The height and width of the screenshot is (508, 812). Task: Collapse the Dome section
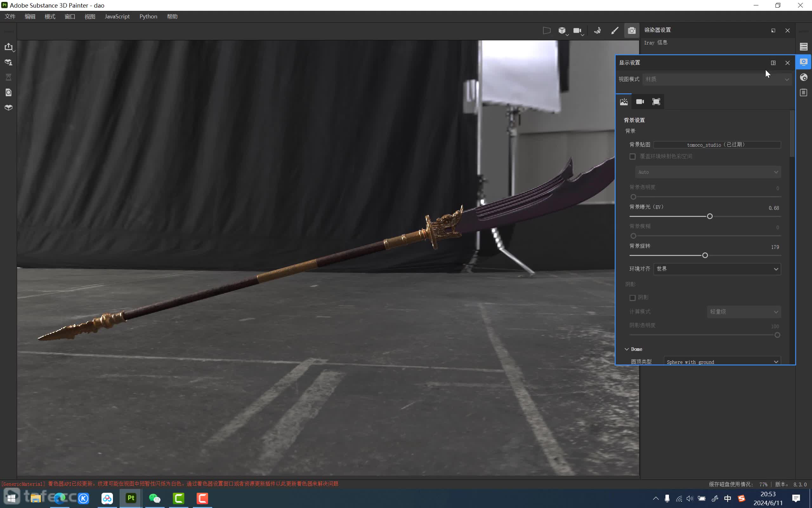tap(626, 349)
